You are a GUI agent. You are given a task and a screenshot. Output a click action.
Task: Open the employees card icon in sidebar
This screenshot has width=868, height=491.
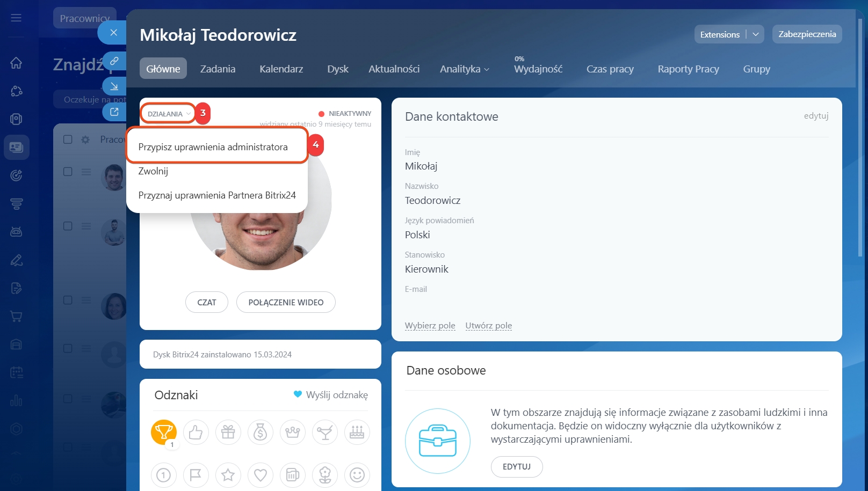point(16,147)
